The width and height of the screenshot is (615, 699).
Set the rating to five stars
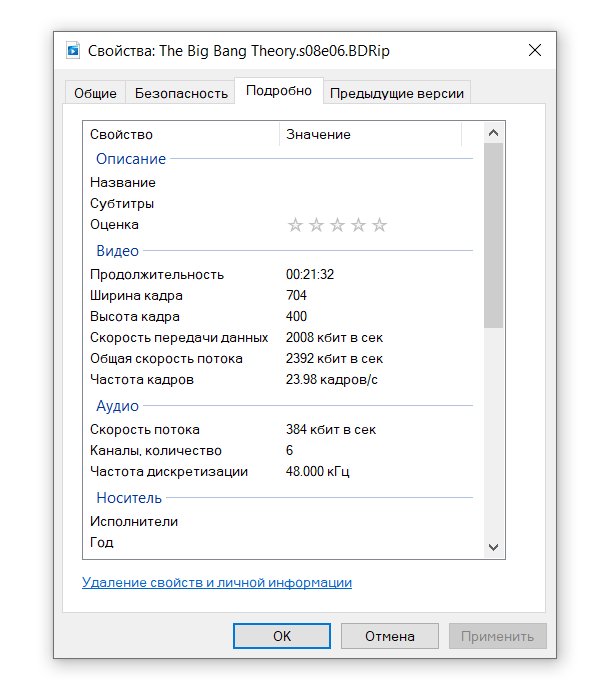coord(379,225)
